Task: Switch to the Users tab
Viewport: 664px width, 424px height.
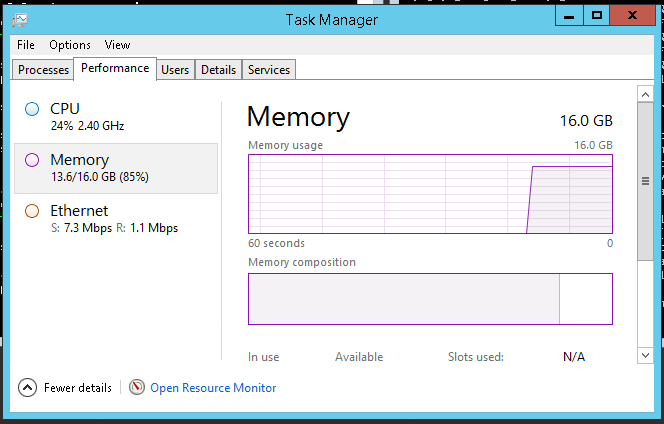Action: coord(175,70)
